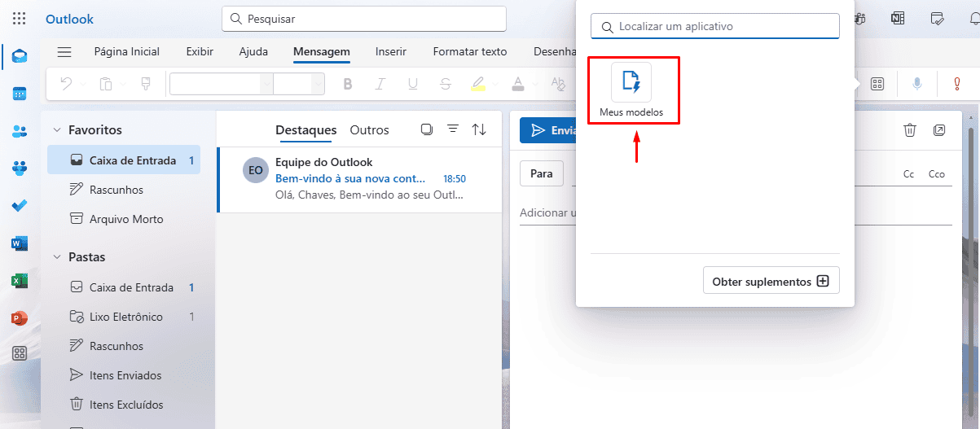This screenshot has width=980, height=429.
Task: Open the paste options dropdown arrow
Action: 123,84
